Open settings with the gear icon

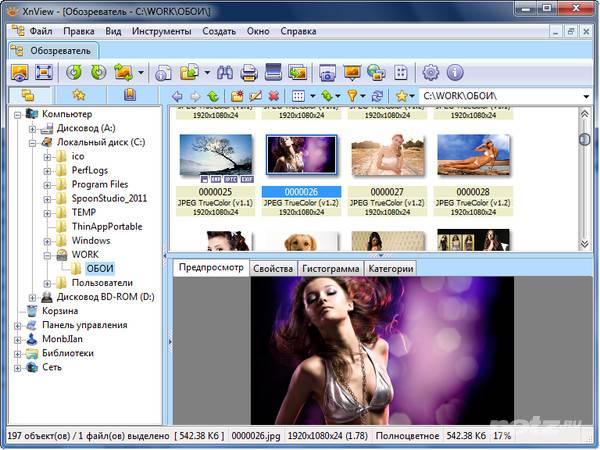click(x=431, y=72)
